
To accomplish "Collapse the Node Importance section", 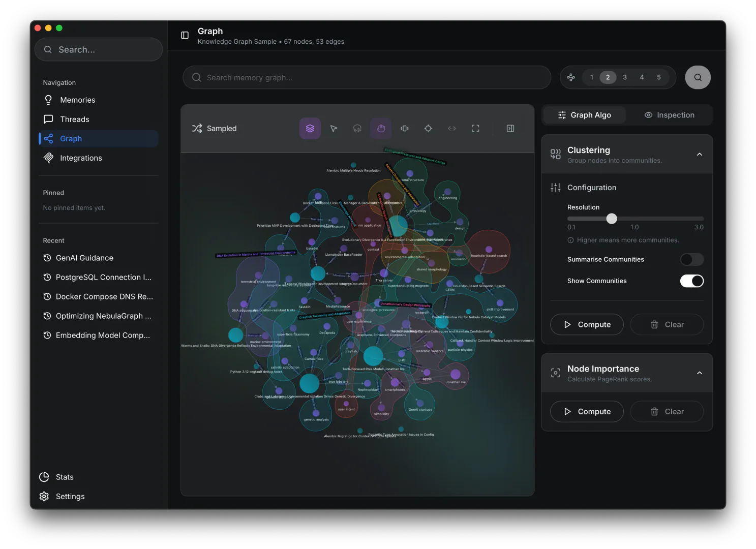I will click(699, 373).
